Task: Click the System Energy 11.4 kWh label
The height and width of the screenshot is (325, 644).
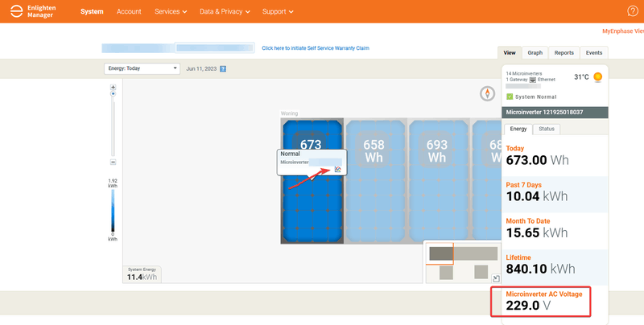Action: click(142, 274)
